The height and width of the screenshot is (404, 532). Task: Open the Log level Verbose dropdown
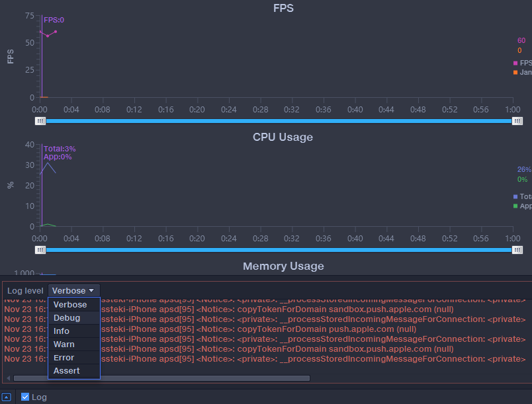click(x=73, y=290)
